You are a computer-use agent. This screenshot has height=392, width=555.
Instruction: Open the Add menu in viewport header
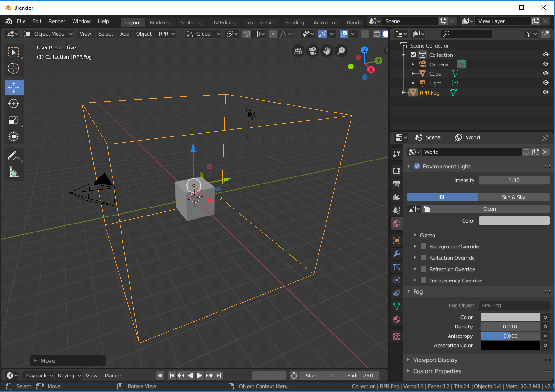(x=124, y=34)
